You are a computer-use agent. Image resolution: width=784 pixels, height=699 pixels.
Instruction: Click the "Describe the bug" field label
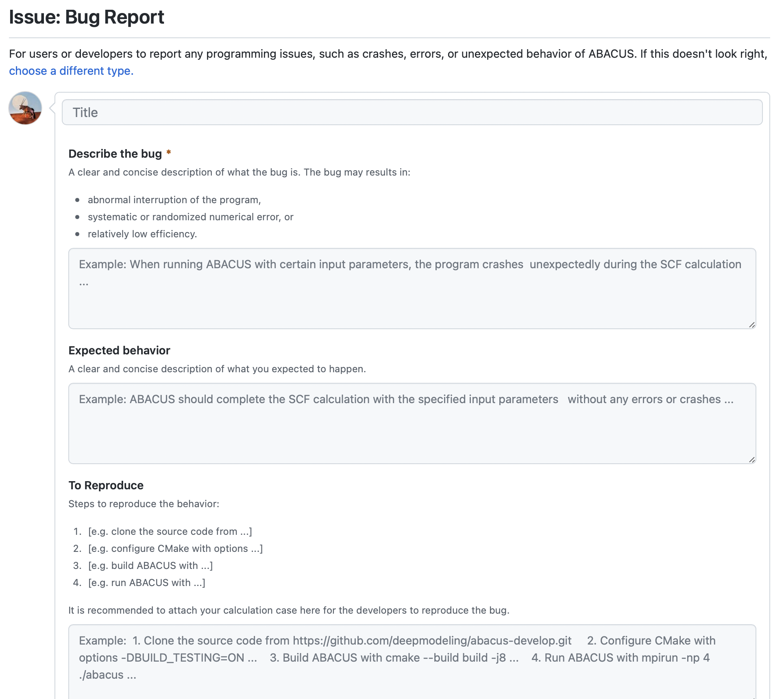pos(115,154)
